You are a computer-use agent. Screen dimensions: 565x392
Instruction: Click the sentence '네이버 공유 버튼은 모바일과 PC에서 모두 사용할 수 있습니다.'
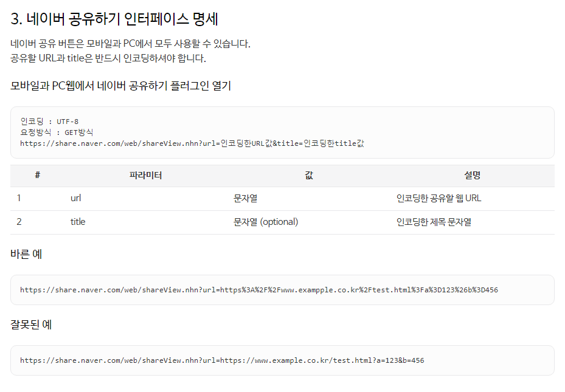130,44
